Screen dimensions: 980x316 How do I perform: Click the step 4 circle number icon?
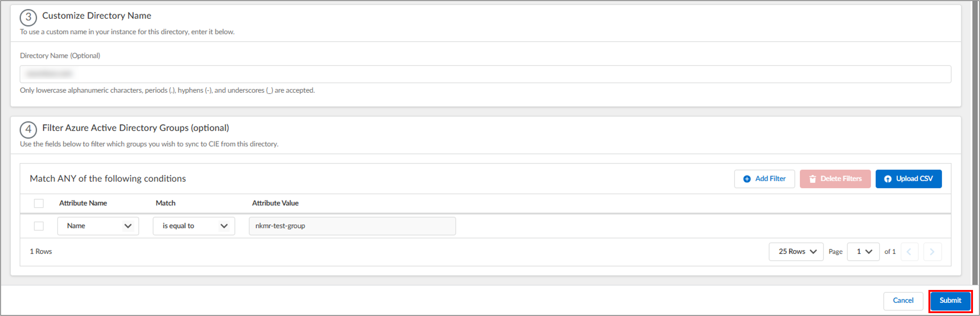point(28,130)
